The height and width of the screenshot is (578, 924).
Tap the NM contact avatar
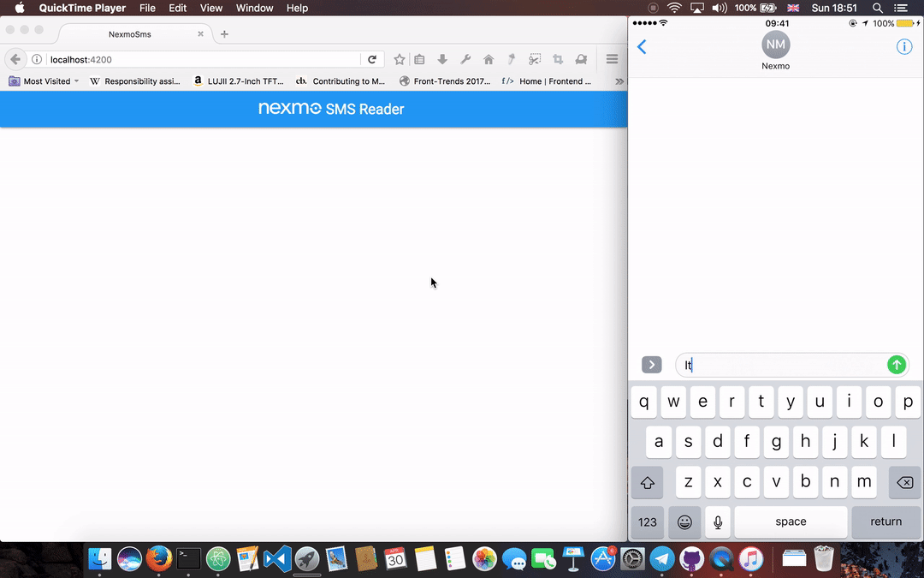tap(775, 45)
